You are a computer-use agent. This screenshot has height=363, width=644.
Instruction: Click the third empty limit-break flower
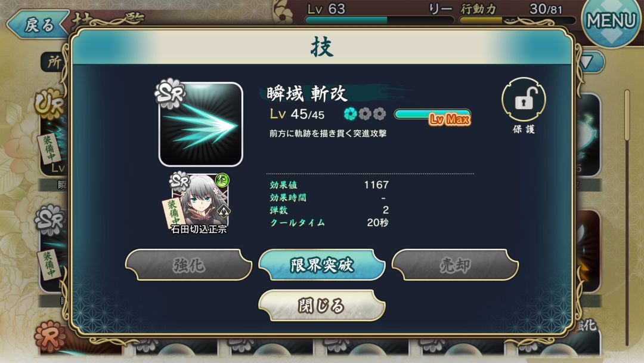tap(379, 113)
